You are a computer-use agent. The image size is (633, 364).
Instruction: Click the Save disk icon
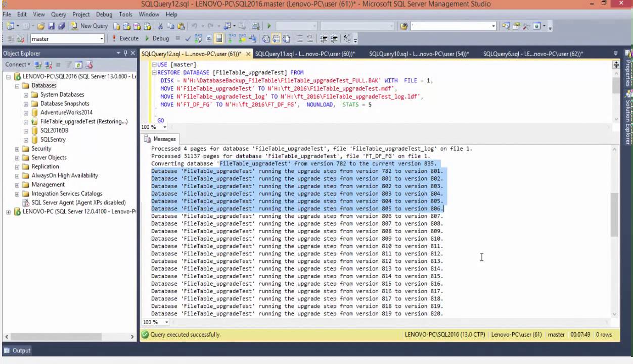(x=51, y=26)
